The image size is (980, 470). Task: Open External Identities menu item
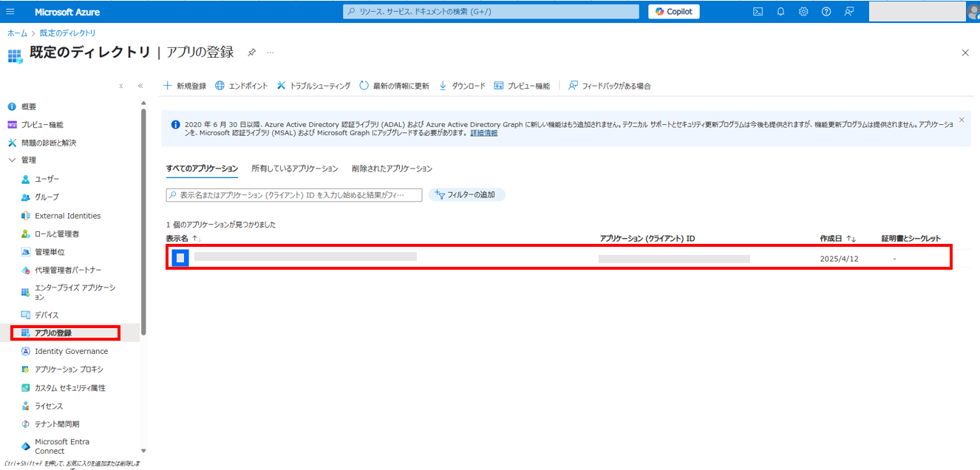[x=68, y=216]
